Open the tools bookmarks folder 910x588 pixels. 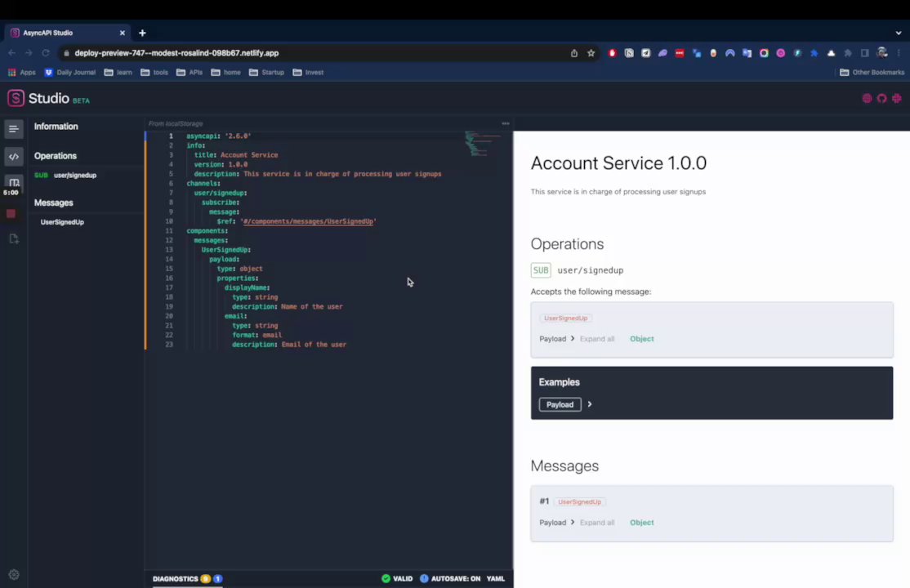coord(154,73)
